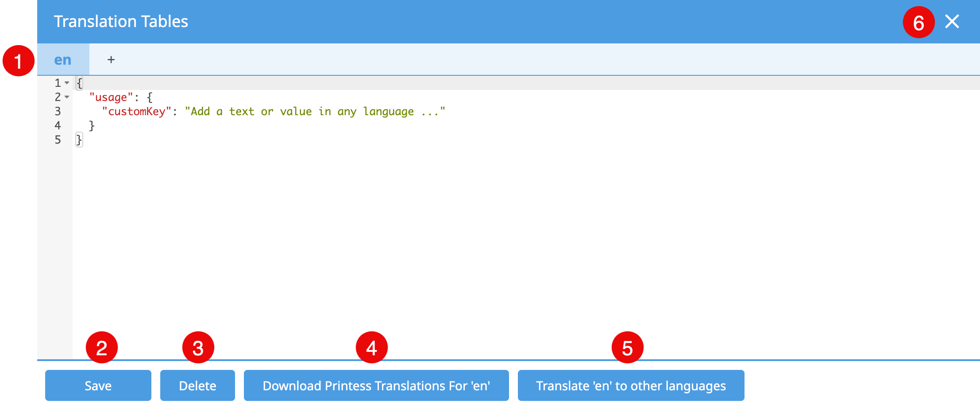Click line number 3 in the gutter
Image resolution: width=980 pixels, height=412 pixels.
tap(58, 111)
